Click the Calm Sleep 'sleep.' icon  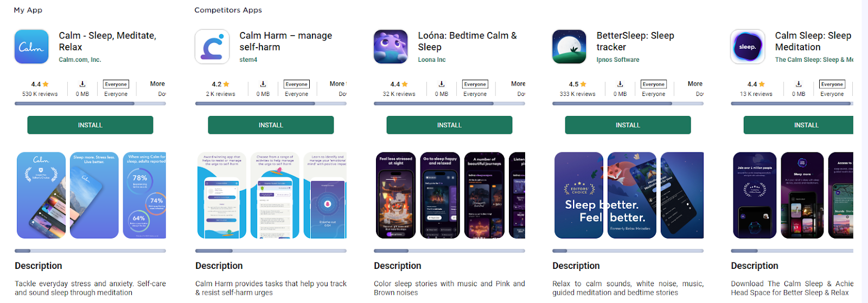point(748,47)
